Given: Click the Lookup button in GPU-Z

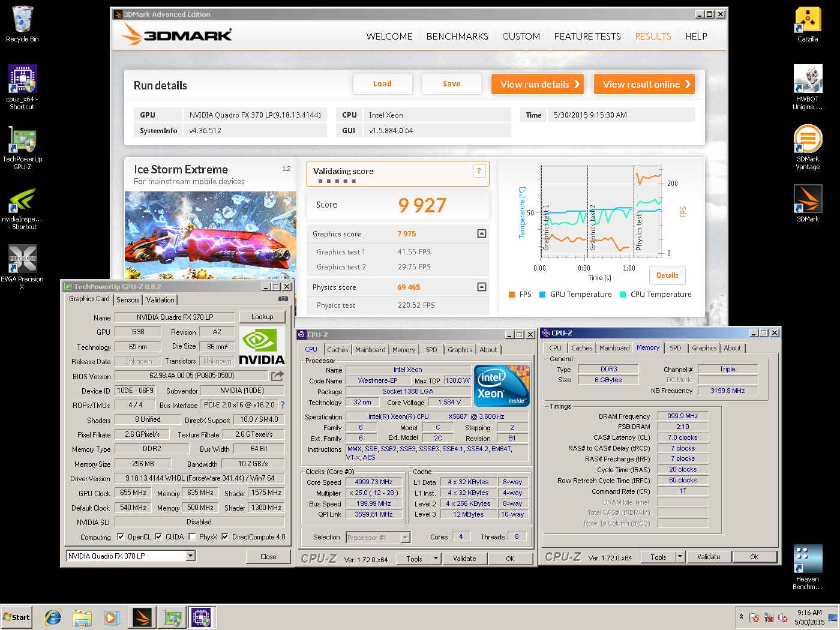Looking at the screenshot, I should [262, 317].
